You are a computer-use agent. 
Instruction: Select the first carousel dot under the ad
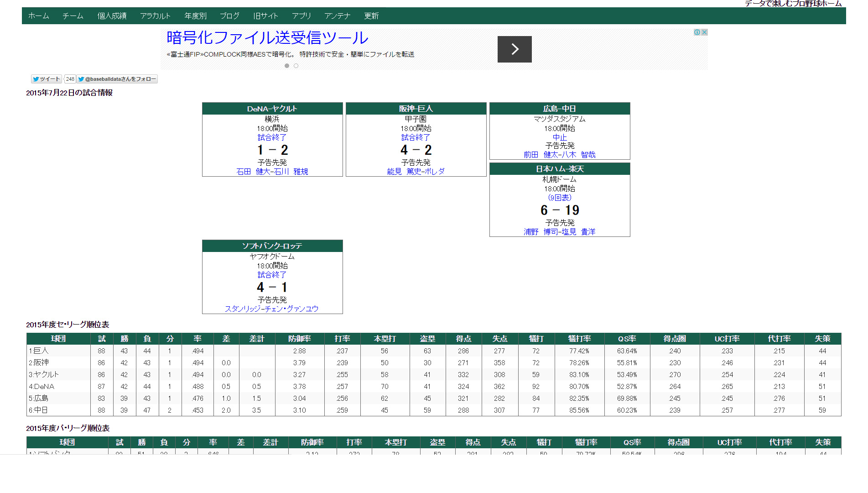click(287, 65)
